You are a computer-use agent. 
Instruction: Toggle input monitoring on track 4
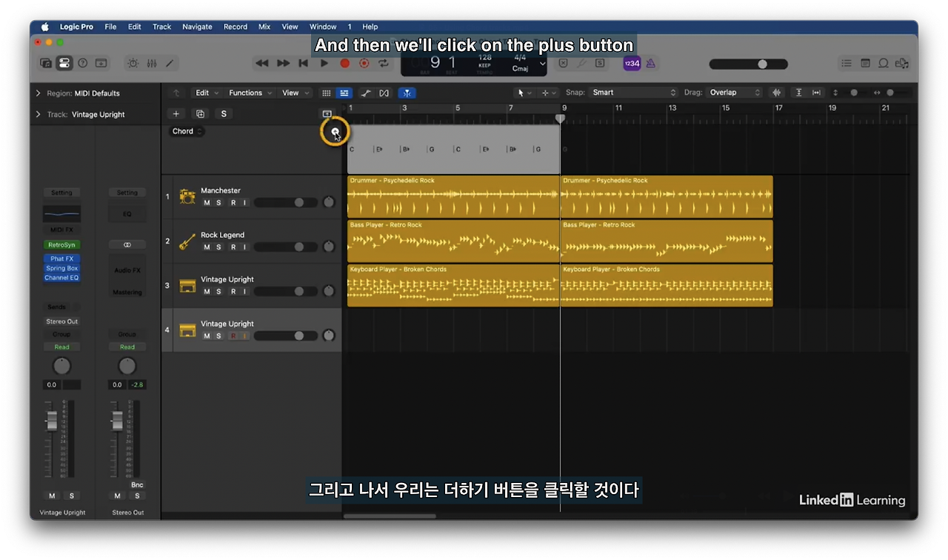pos(244,336)
